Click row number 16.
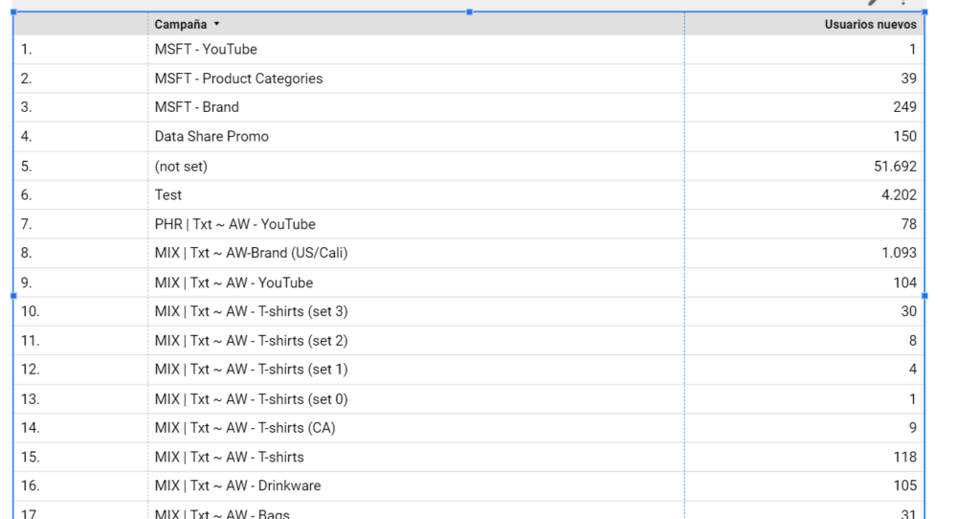This screenshot has height=519, width=980. click(30, 485)
